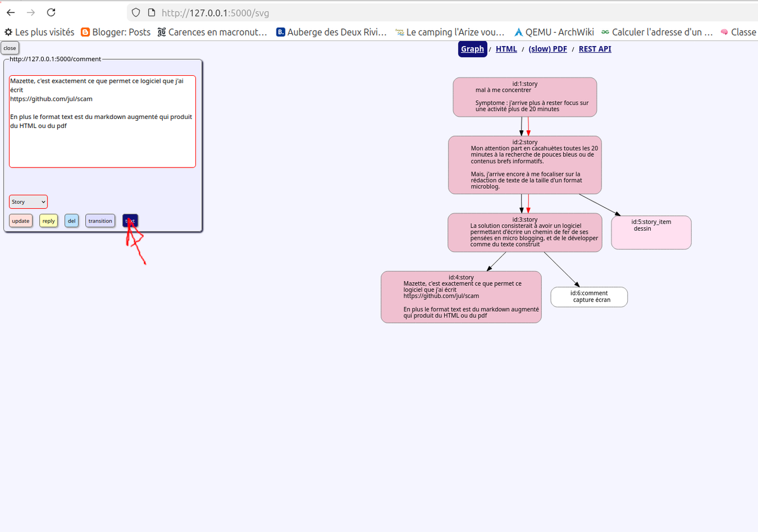This screenshot has height=532, width=758.
Task: Open the QEMU - ArchWiki bookmark
Action: [554, 32]
